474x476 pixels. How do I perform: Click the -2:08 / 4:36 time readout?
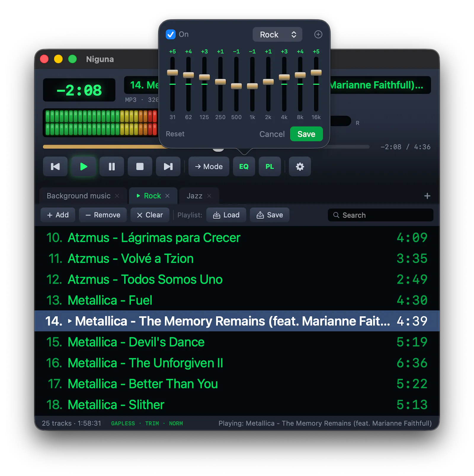click(405, 147)
